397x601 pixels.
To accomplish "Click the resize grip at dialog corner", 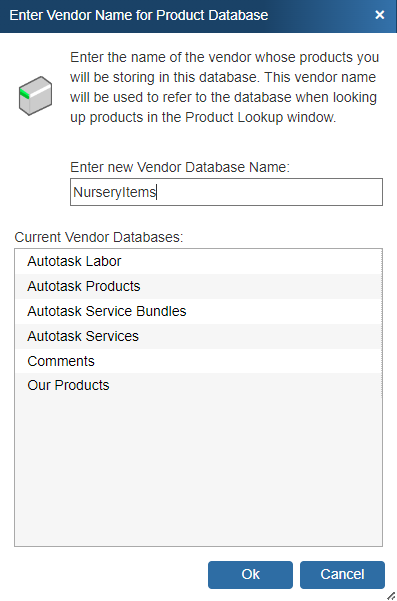I will tap(390, 595).
